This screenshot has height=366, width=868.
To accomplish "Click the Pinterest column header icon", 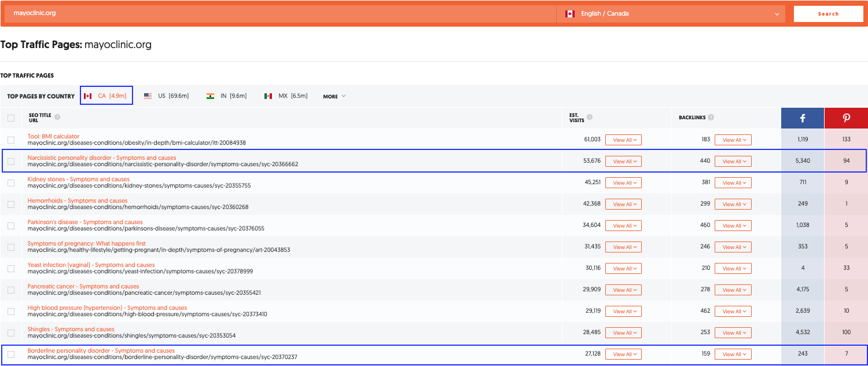I will tap(846, 118).
